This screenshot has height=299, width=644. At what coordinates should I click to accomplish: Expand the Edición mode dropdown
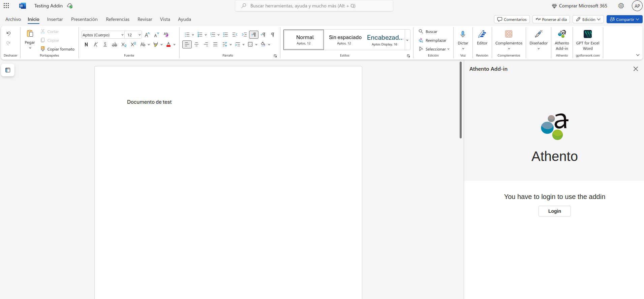click(x=588, y=20)
